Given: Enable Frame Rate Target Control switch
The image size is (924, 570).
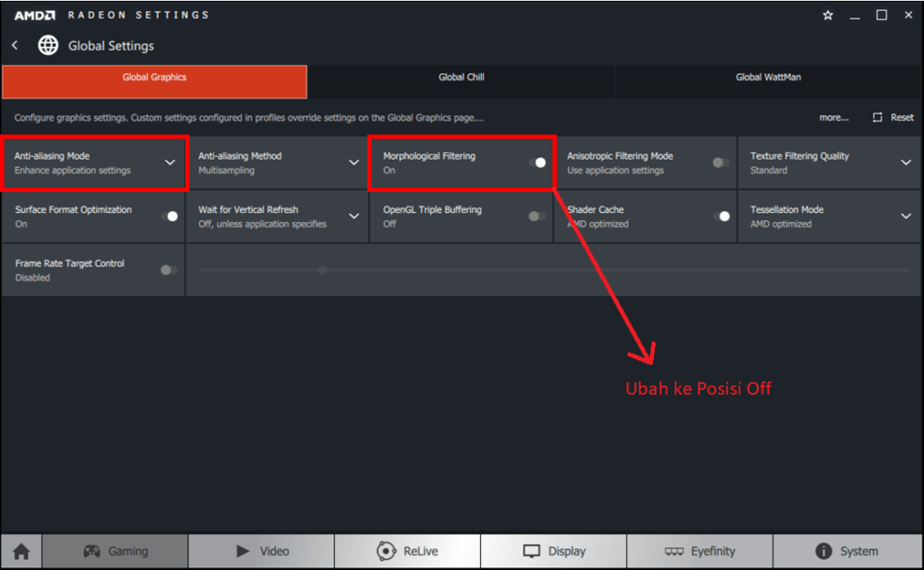Looking at the screenshot, I should pos(169,270).
